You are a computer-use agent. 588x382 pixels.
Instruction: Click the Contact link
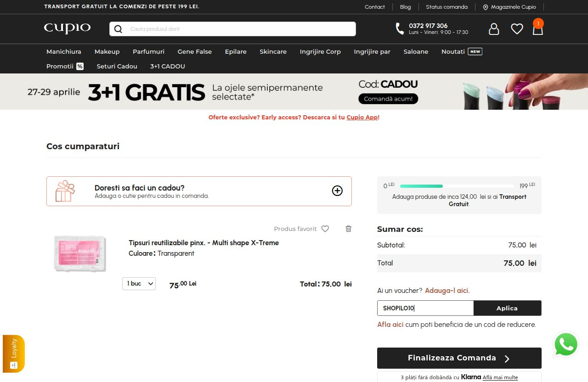[x=375, y=7]
